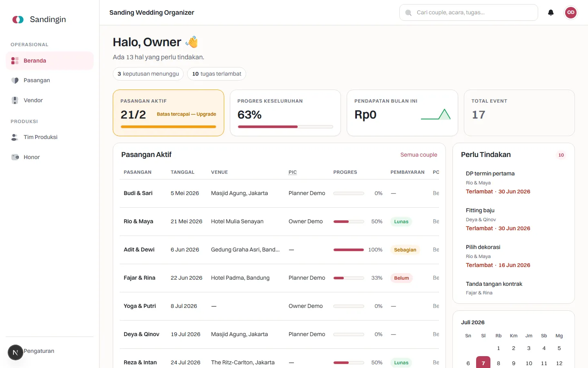Screen dimensions: 588x368
Task: Click the round N badge
Action: tap(16, 352)
